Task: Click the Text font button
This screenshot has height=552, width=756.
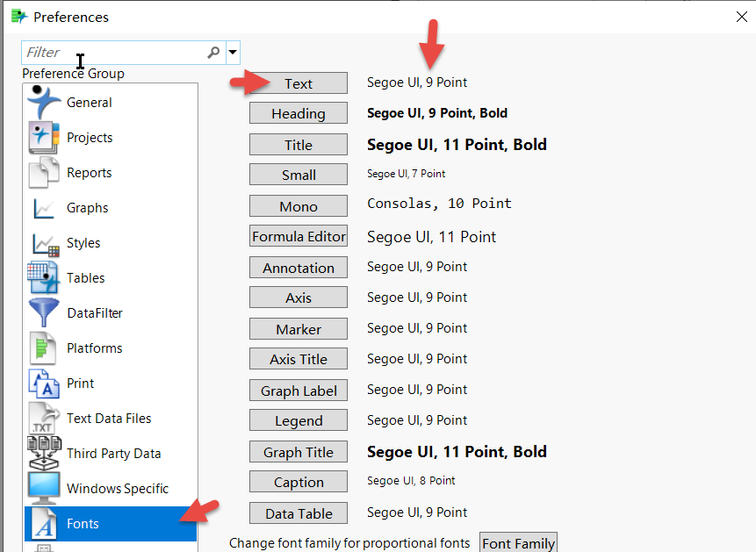Action: pos(299,83)
